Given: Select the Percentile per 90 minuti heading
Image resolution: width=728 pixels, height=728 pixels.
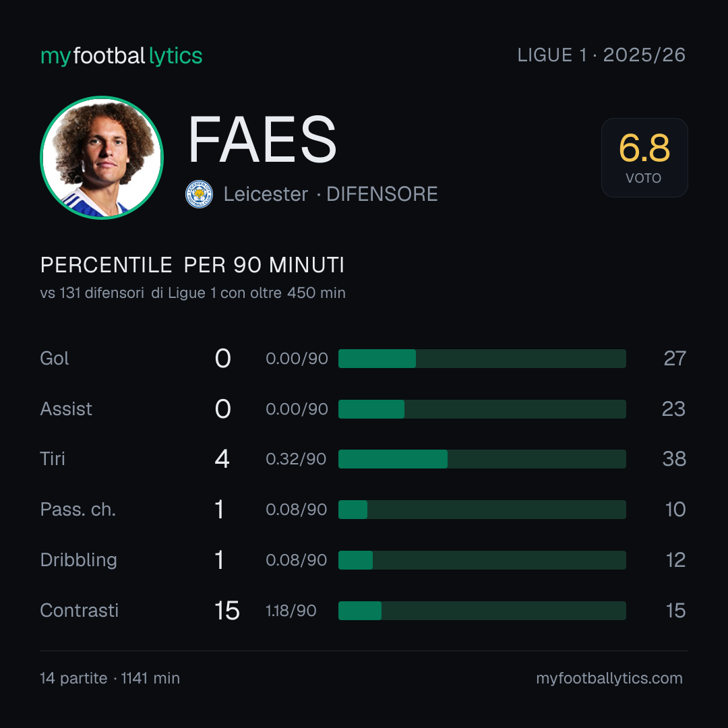Looking at the screenshot, I should [x=192, y=265].
